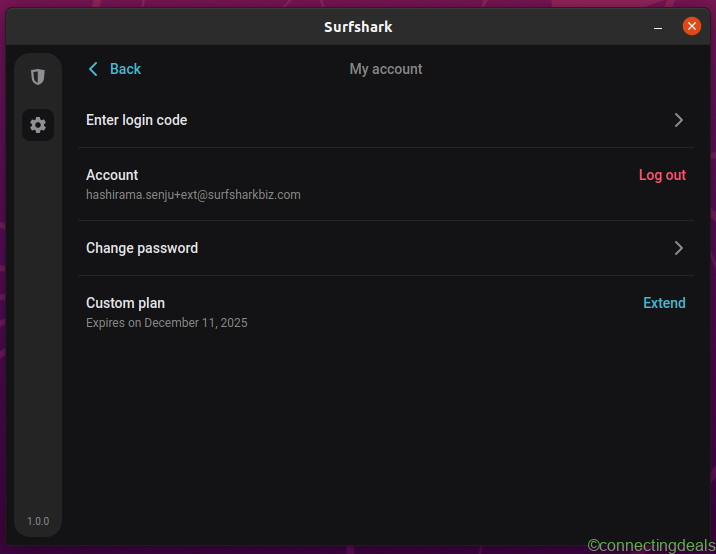
Task: Log out of the Surfshark account
Action: pos(662,175)
